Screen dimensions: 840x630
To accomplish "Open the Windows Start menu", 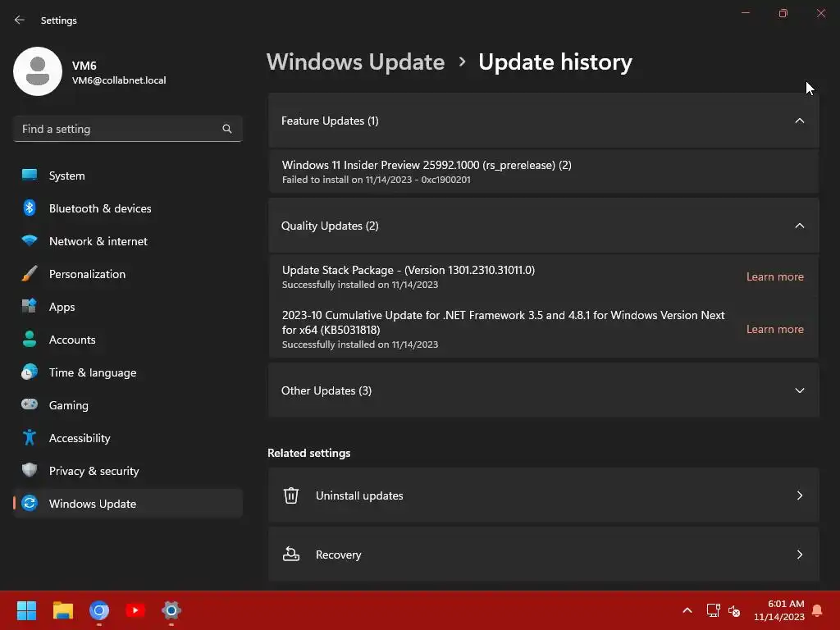I will click(x=26, y=610).
